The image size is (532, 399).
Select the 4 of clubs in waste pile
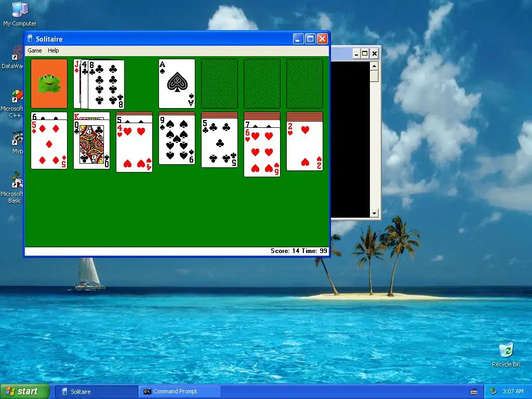coord(85,84)
